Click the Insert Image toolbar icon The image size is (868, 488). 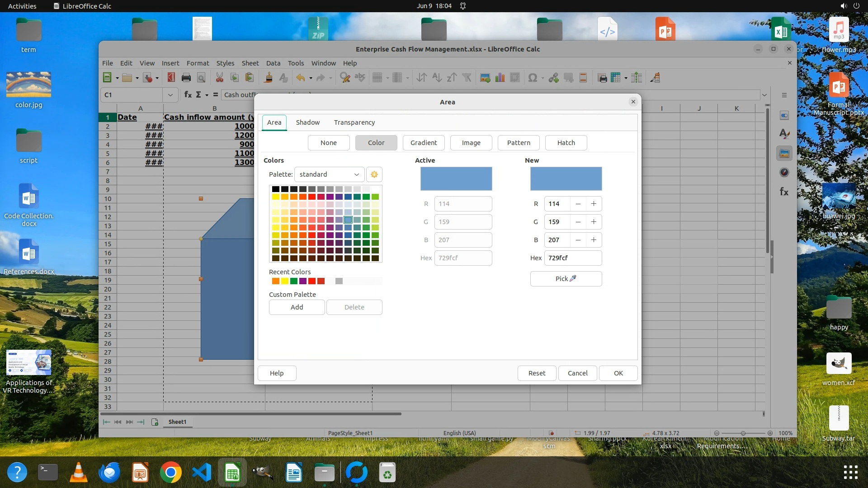(485, 78)
